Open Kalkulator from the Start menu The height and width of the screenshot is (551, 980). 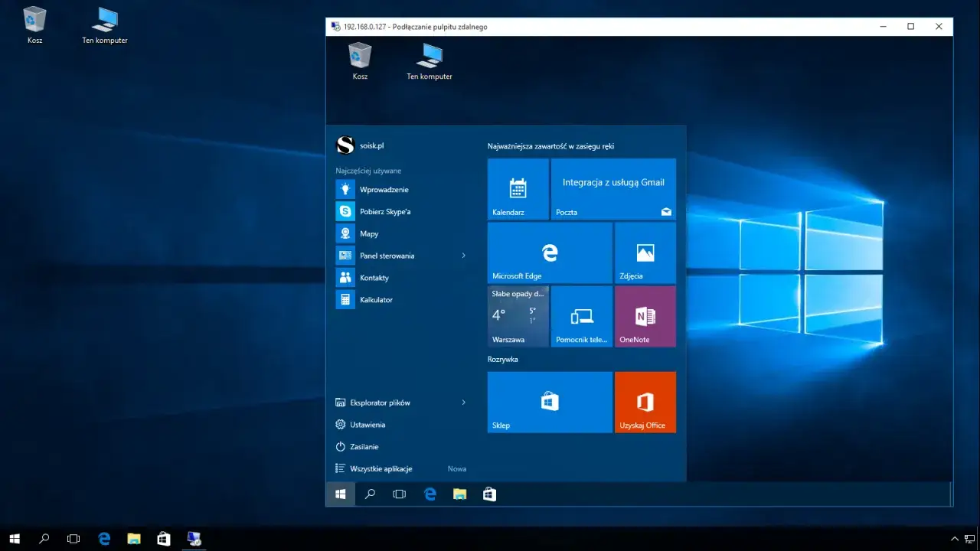(375, 299)
